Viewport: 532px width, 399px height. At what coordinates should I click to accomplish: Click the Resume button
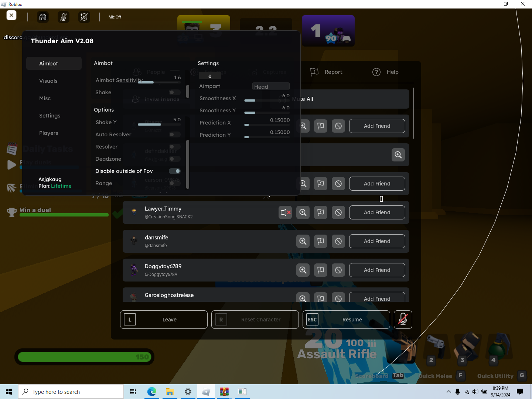[x=346, y=320]
